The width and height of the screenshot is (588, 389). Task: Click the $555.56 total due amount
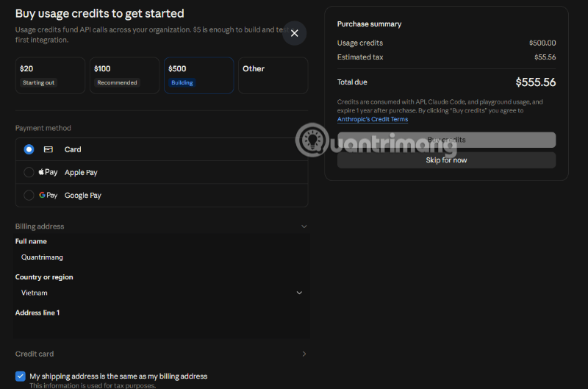[536, 82]
